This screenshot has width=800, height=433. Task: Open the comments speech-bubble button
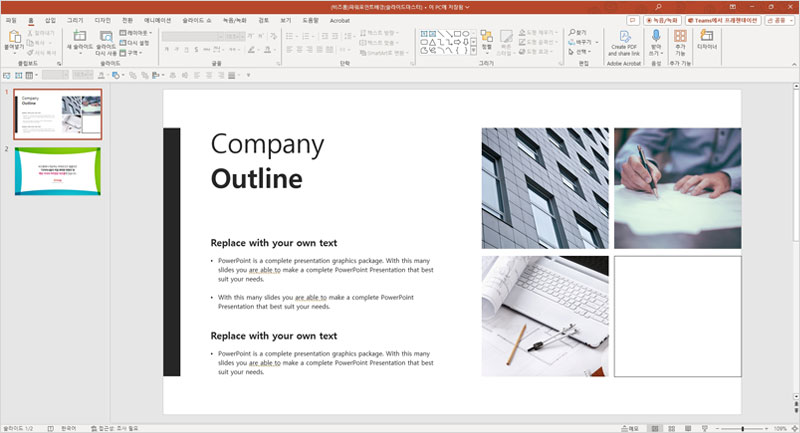click(633, 19)
